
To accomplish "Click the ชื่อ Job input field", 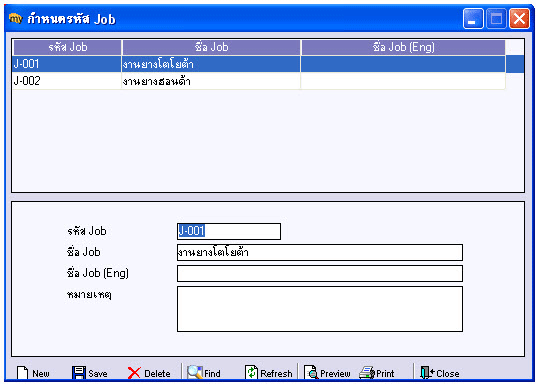I will point(320,252).
